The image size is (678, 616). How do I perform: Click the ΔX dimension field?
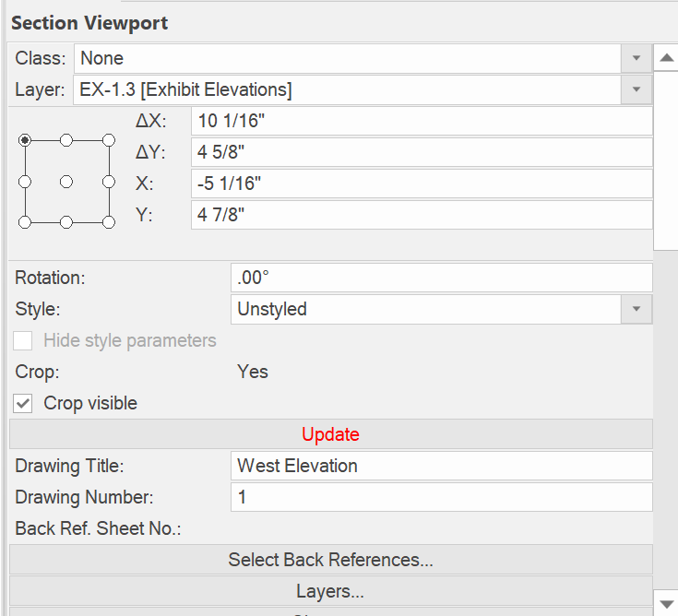(x=422, y=121)
